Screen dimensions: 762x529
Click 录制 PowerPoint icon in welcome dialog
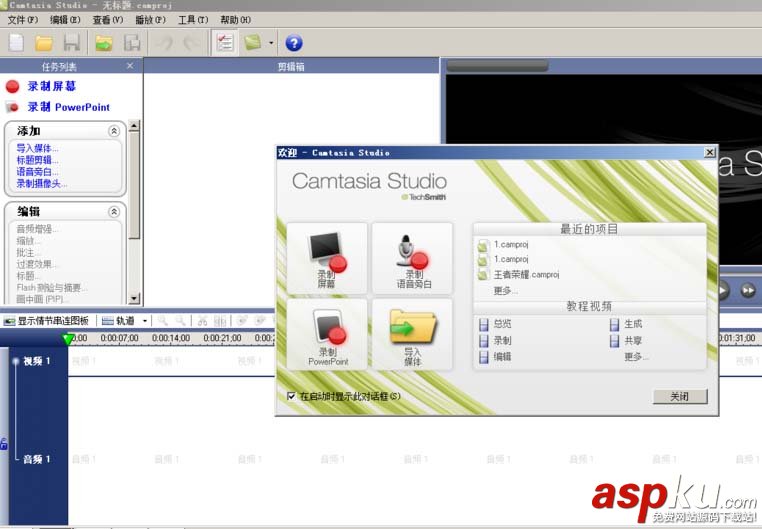[x=327, y=335]
